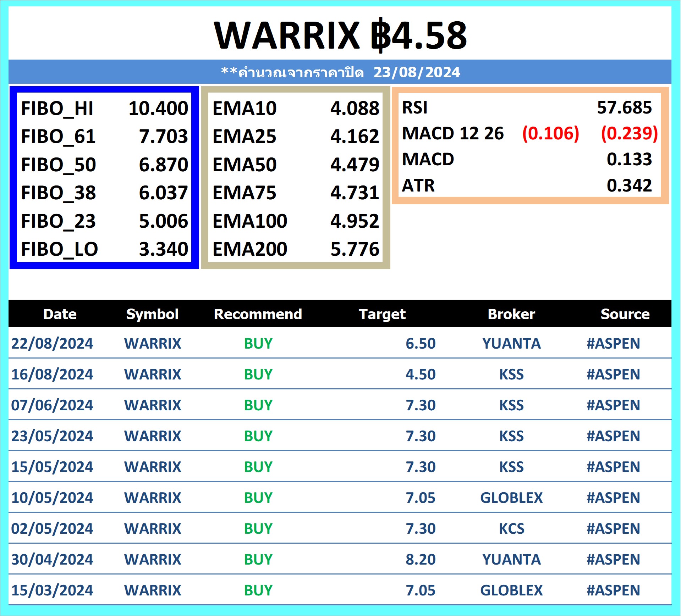Click the red (0.106) MACD value

coord(551,134)
